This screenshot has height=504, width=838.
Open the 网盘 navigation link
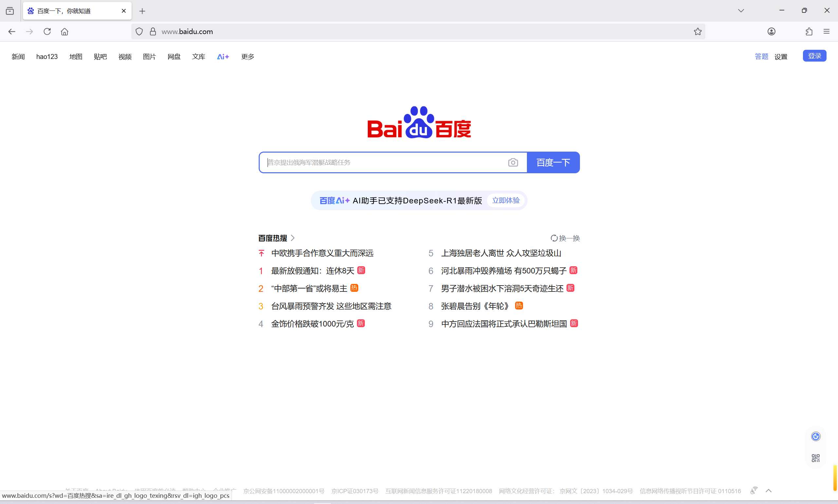point(174,57)
